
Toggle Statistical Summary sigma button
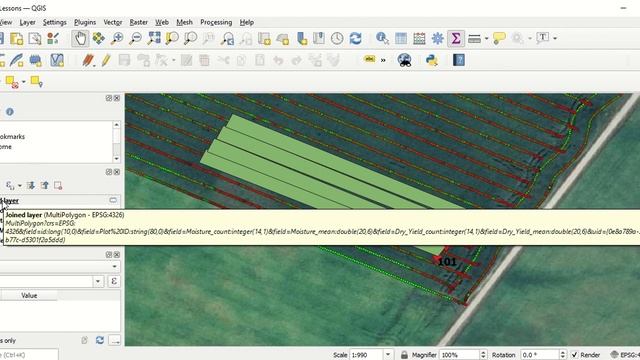point(456,38)
